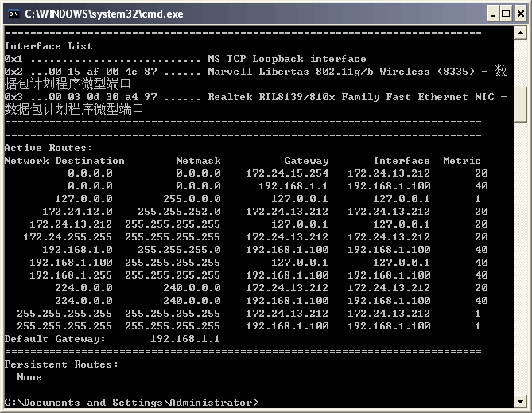Click the 'Network Destination' column header
The width and height of the screenshot is (532, 413).
tap(64, 161)
